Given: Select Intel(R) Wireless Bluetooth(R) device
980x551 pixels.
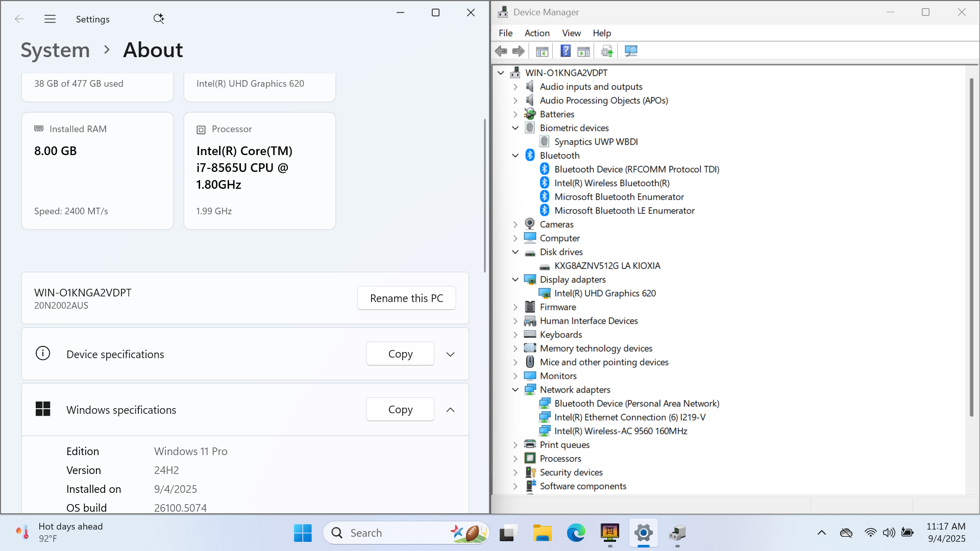Looking at the screenshot, I should (x=611, y=183).
